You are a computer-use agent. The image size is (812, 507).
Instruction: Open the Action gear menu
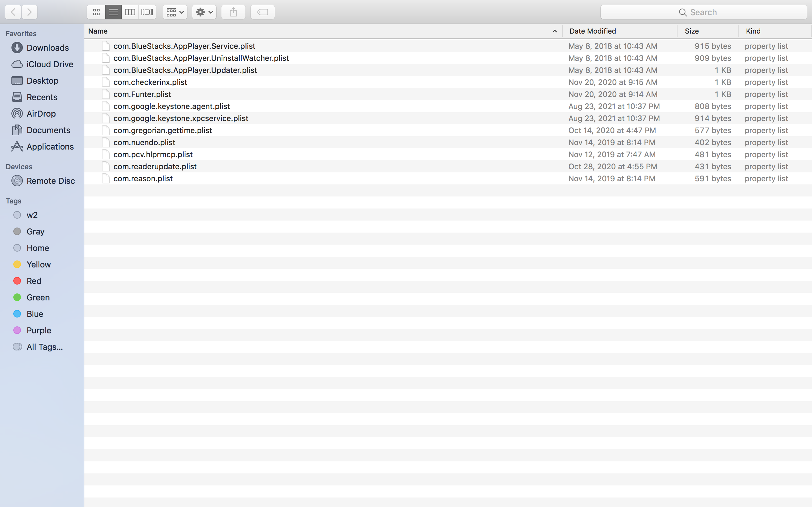pyautogui.click(x=204, y=12)
